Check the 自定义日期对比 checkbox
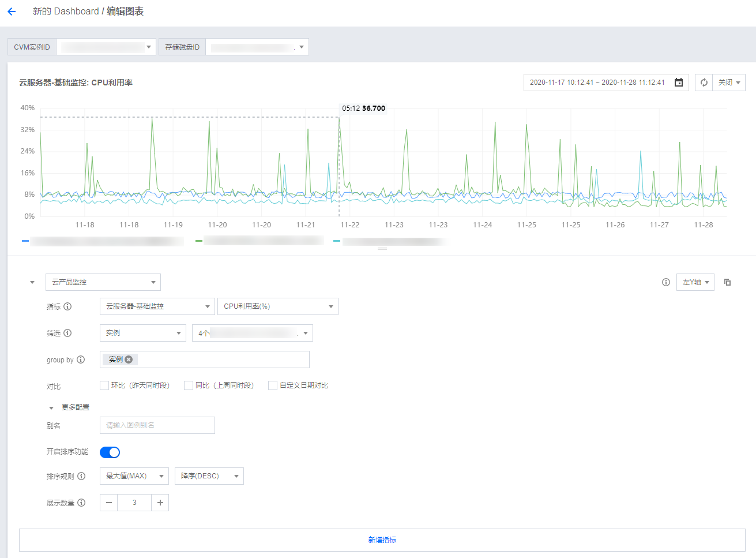Image resolution: width=756 pixels, height=558 pixels. click(x=272, y=385)
